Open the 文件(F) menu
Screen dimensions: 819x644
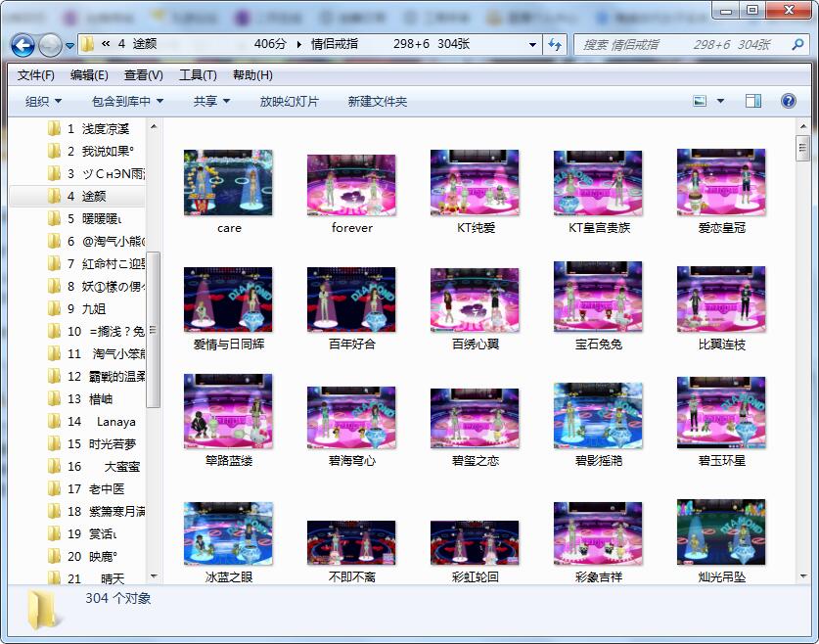click(35, 75)
